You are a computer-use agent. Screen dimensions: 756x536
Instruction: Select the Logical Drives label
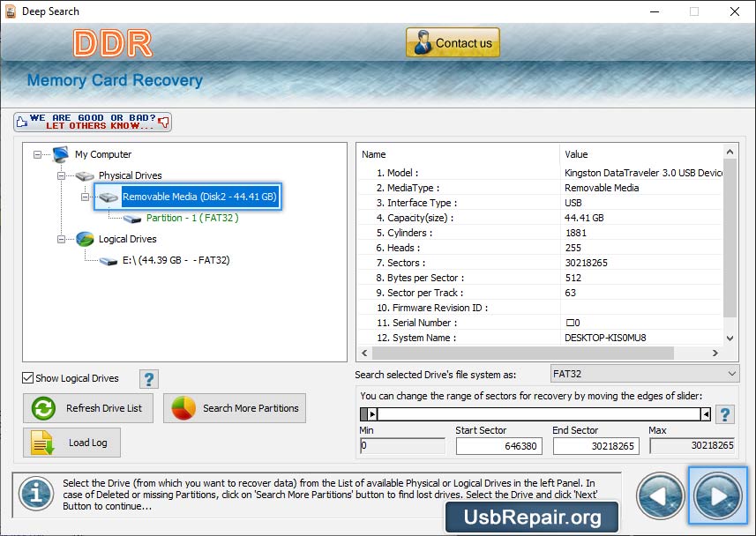(127, 239)
